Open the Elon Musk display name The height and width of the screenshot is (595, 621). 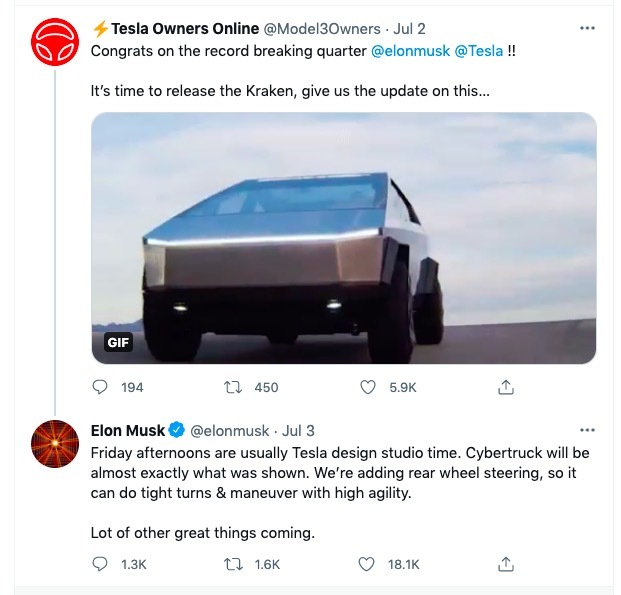128,430
